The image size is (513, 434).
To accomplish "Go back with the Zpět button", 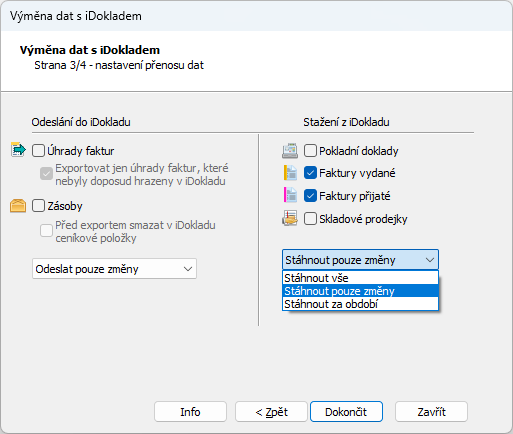I will pos(271,412).
